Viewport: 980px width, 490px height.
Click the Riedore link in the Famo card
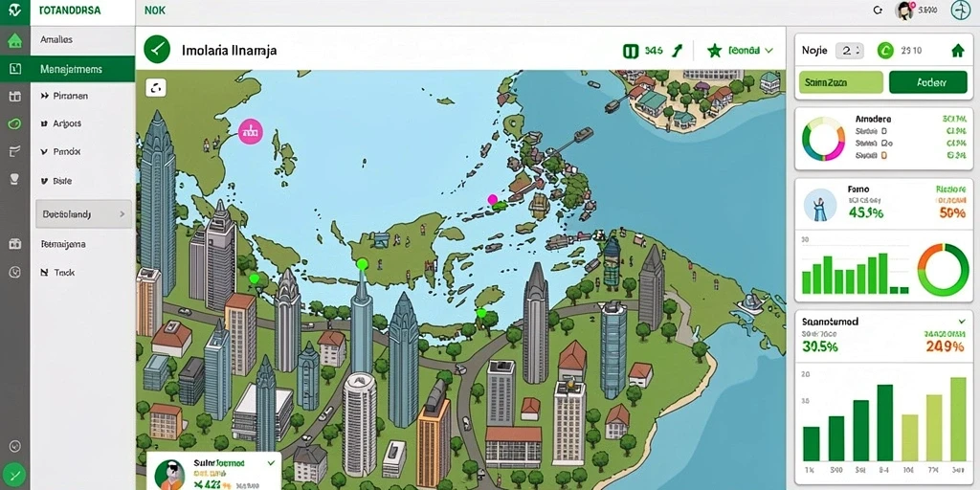pos(951,189)
